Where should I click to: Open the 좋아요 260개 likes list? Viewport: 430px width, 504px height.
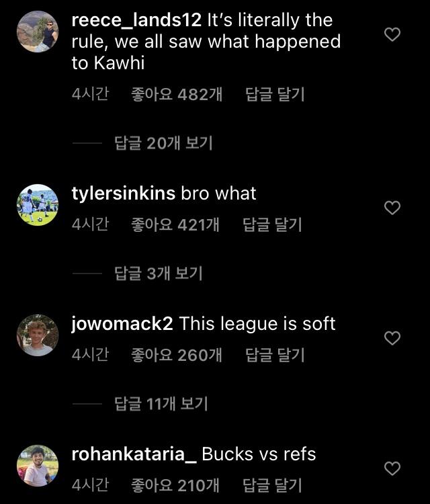(x=177, y=355)
